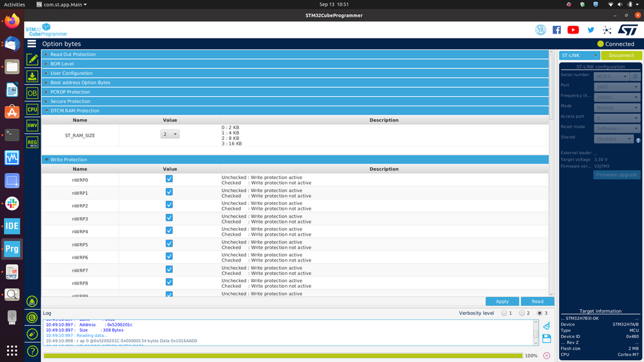This screenshot has height=362, width=644.
Task: Select the OB option bytes icon
Action: click(x=32, y=93)
